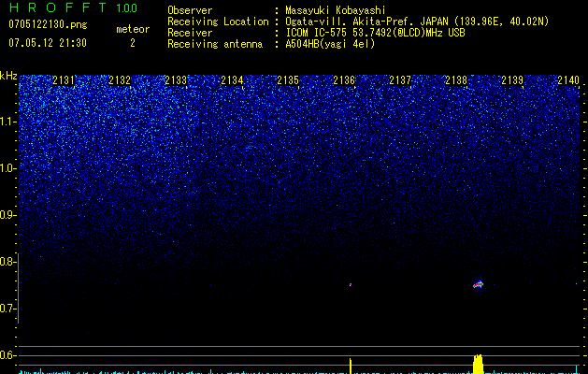Click the 2137 time marker
The width and height of the screenshot is (588, 374).
400,80
